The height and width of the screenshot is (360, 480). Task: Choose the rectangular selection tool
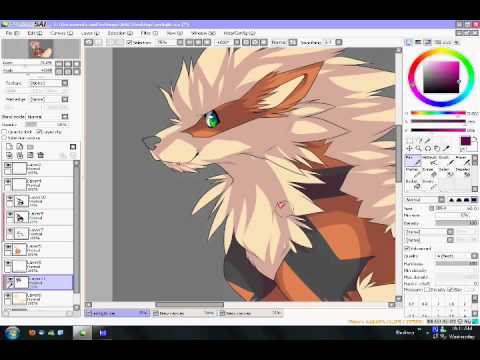410,140
